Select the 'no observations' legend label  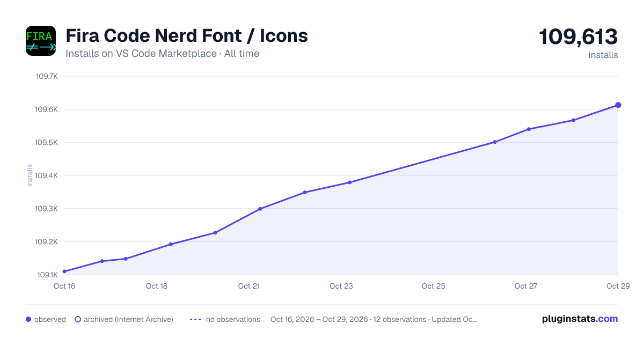(233, 319)
